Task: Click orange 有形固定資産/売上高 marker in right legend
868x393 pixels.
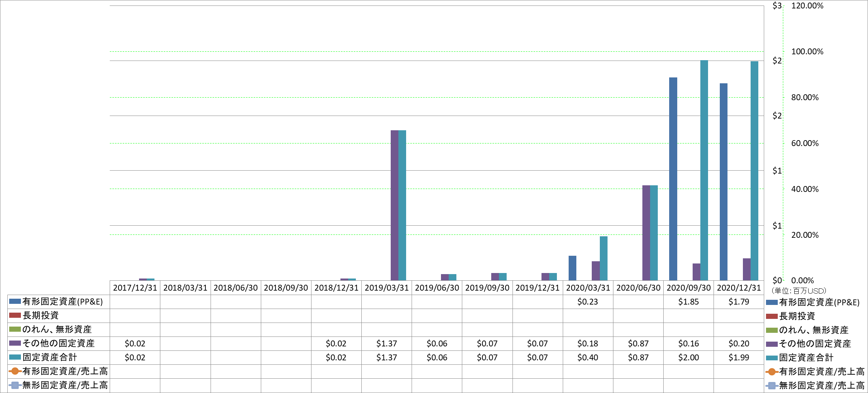Action: click(x=772, y=372)
